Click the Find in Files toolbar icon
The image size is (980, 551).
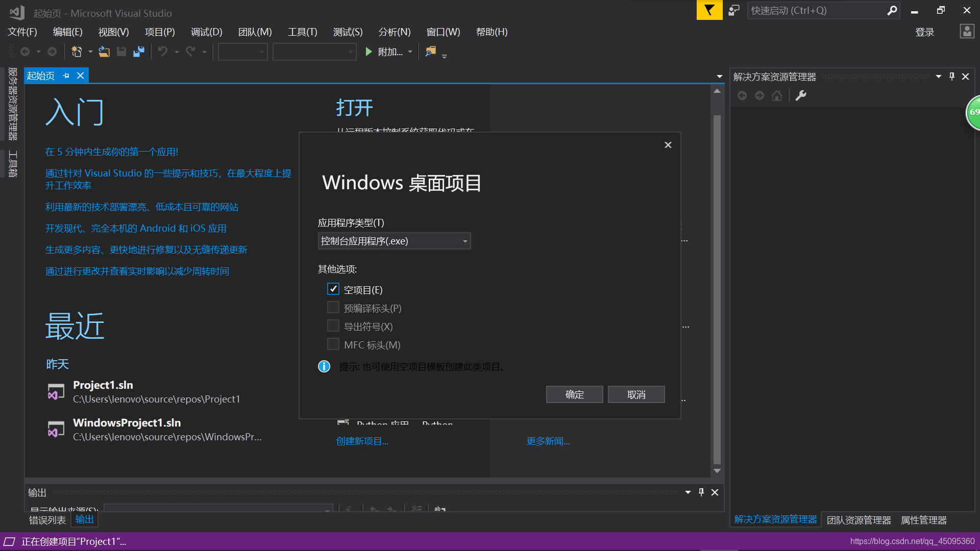(430, 52)
